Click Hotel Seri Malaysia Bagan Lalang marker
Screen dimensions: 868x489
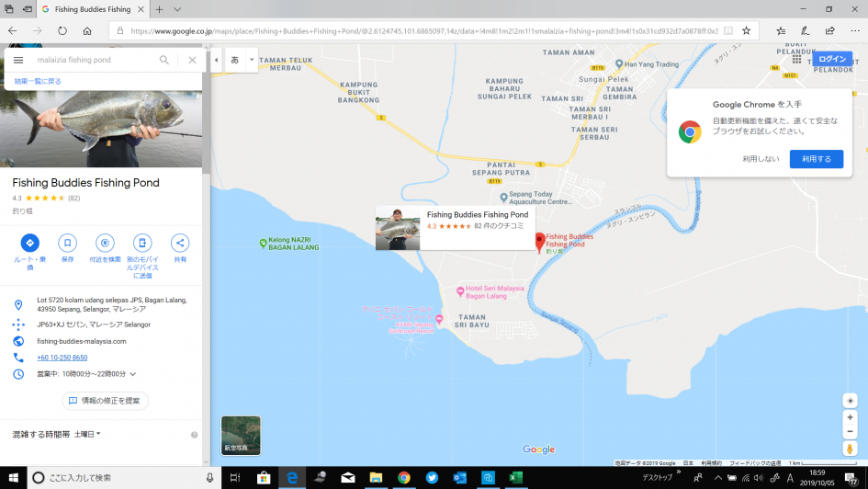460,291
